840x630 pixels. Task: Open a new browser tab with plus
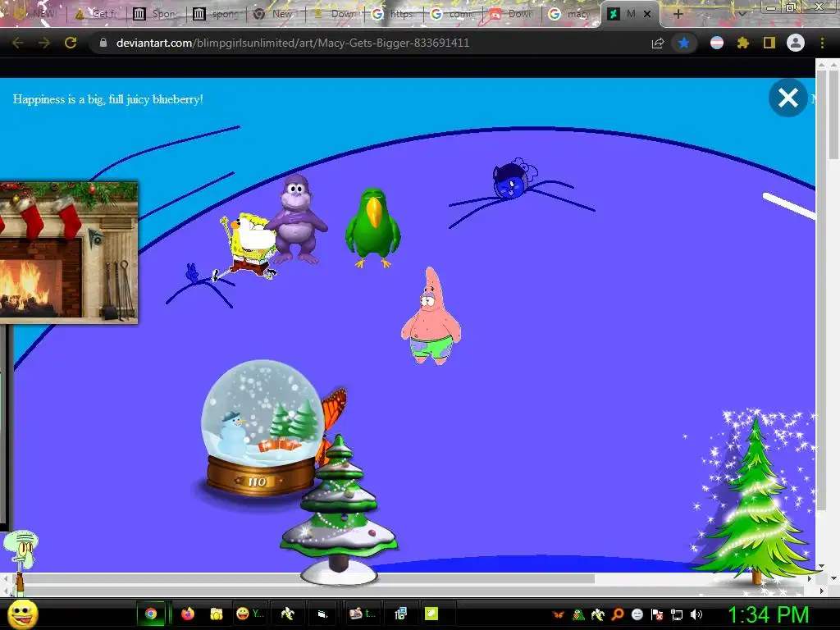(x=678, y=14)
